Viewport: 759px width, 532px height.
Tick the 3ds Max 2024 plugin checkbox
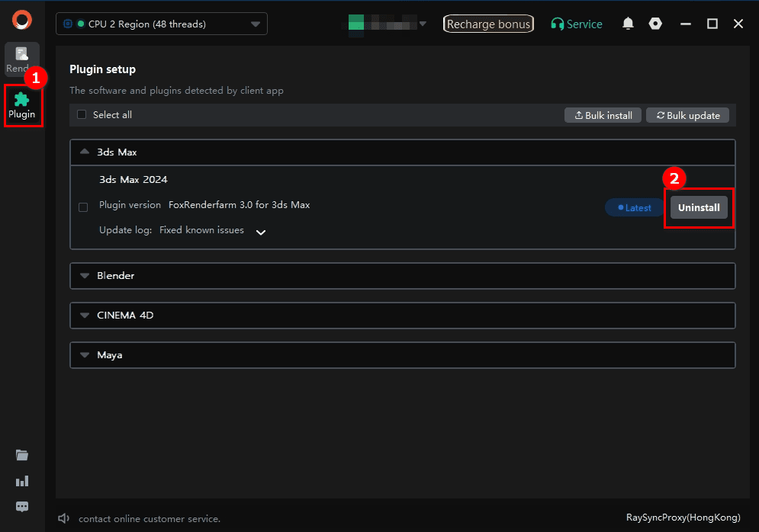click(x=83, y=207)
